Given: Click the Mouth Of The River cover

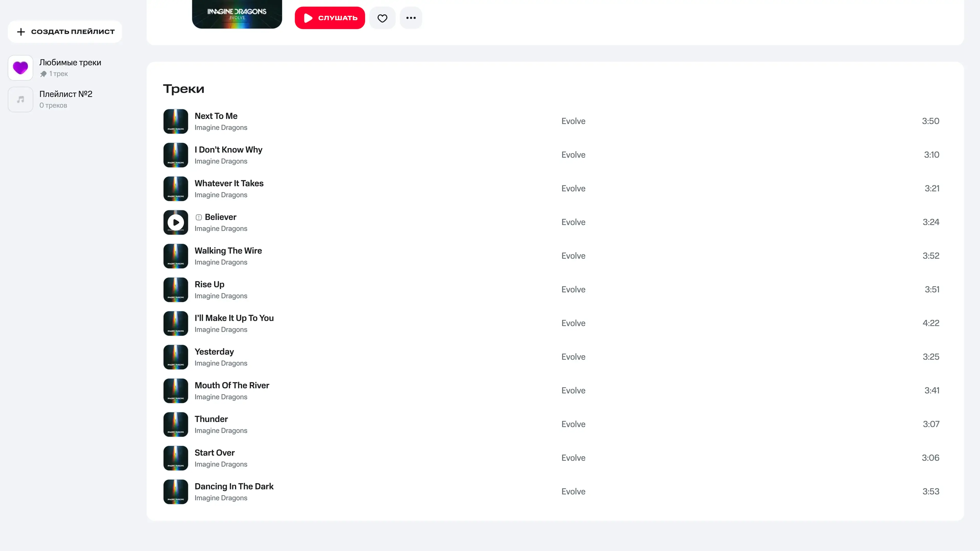Looking at the screenshot, I should coord(176,391).
